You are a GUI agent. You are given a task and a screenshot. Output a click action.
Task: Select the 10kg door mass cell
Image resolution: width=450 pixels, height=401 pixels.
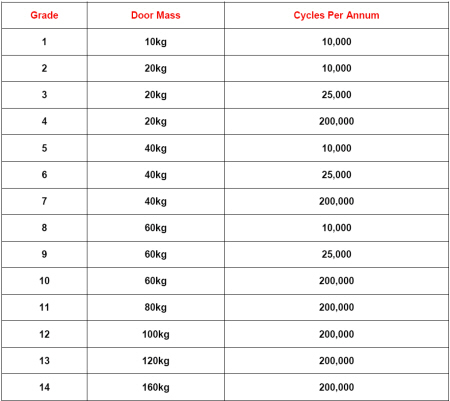pyautogui.click(x=156, y=42)
